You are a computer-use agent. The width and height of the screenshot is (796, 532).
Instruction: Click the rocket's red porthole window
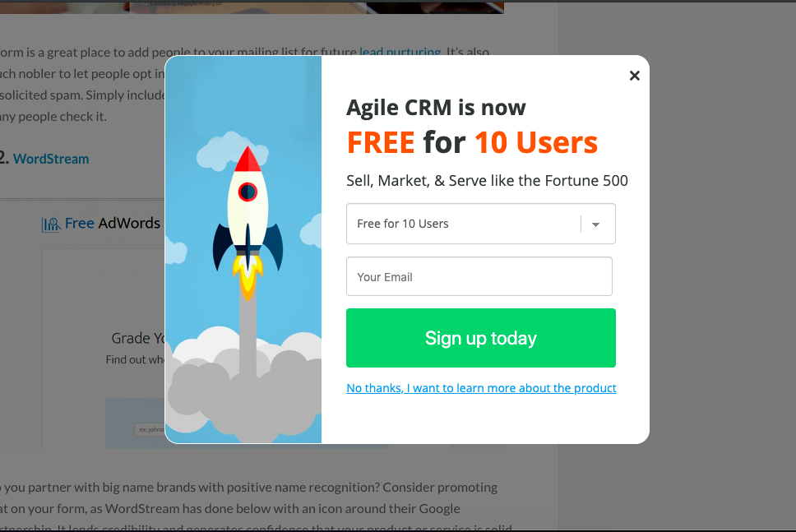tap(248, 192)
